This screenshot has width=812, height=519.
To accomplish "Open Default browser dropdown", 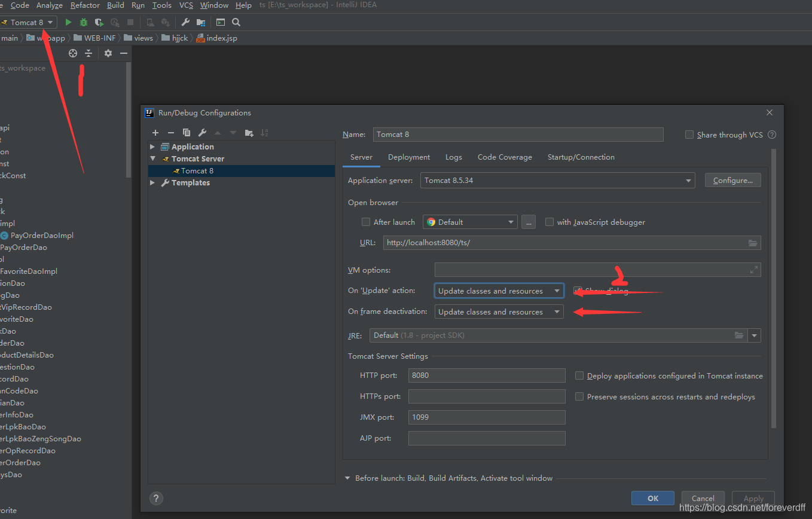I will 470,222.
